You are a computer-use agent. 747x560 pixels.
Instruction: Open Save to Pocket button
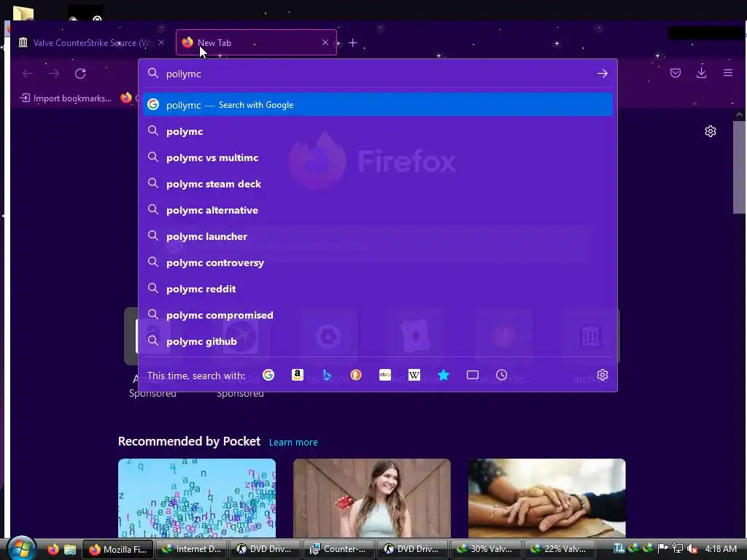click(675, 73)
